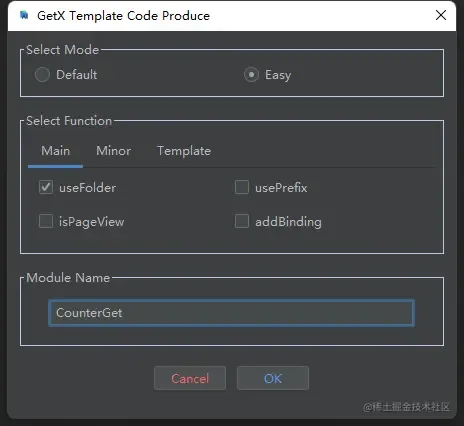Click the dialog title text in title bar
Screen dimensions: 464x426
[123, 16]
